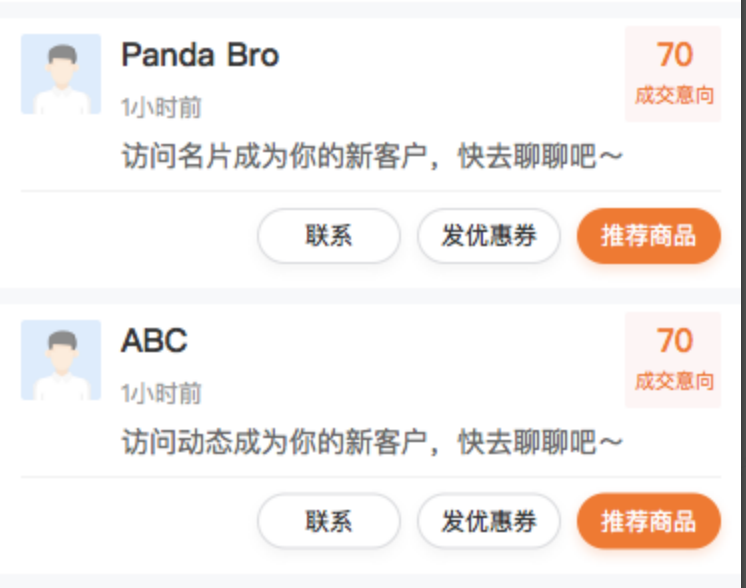Screen dimensions: 746x588
Task: Click the divider line in Panda Bro's card
Action: coord(370,190)
